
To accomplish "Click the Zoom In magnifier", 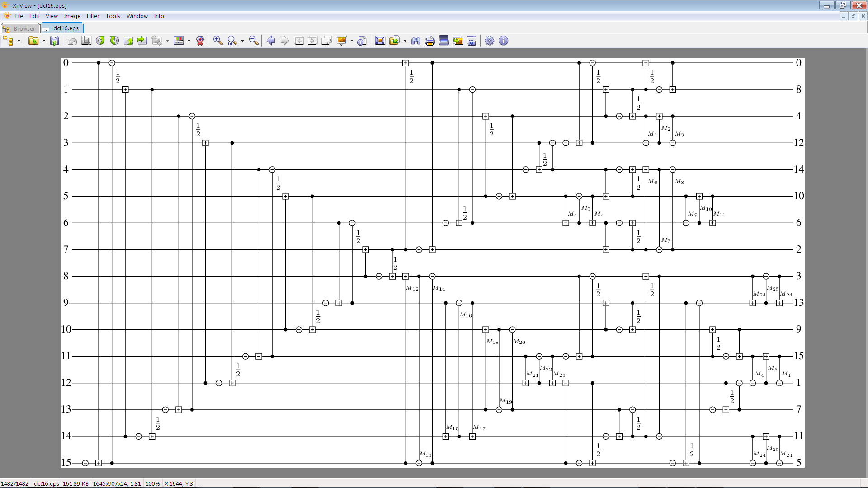I will (218, 41).
